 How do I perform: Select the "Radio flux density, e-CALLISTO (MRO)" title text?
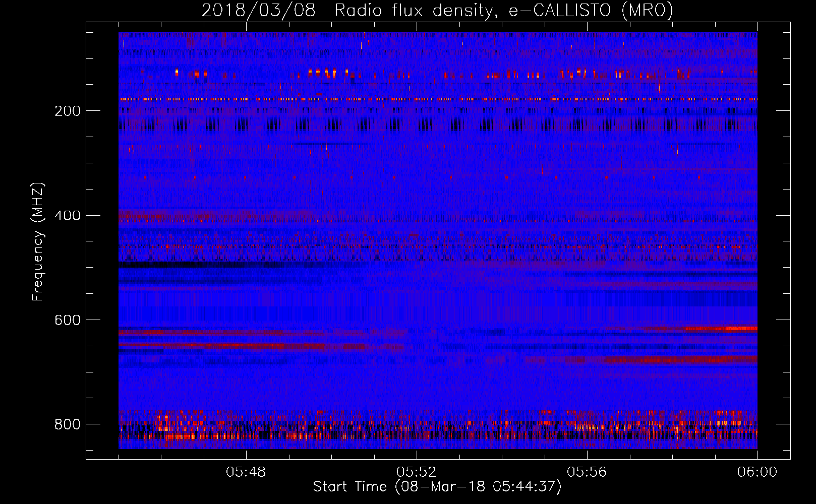(x=504, y=10)
